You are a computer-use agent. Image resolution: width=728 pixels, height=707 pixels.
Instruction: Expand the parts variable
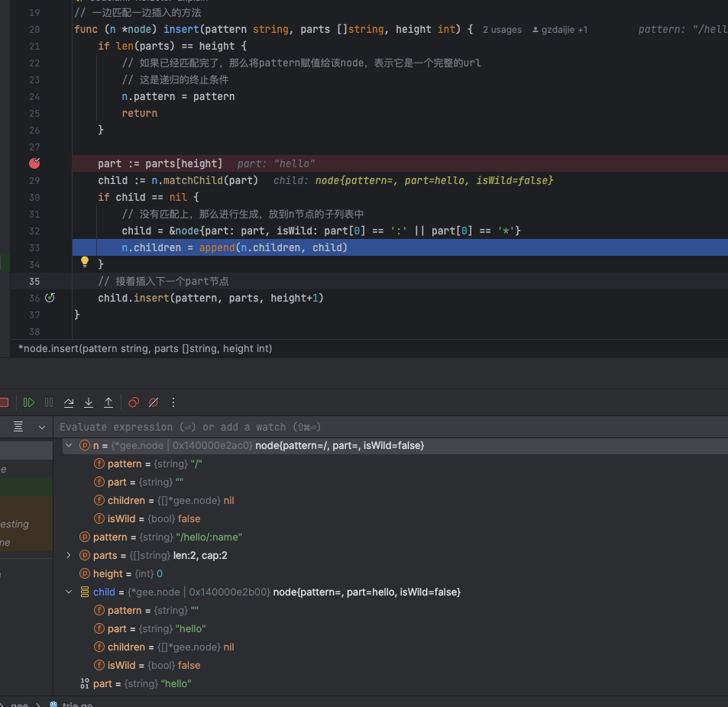coord(69,555)
